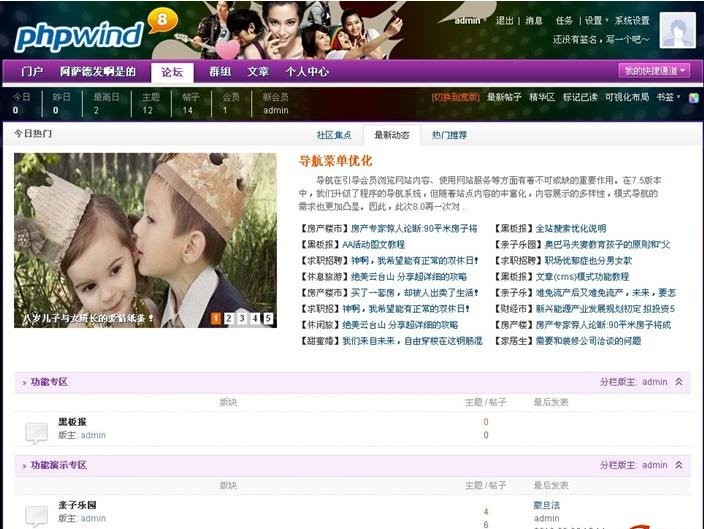704x529 pixels.
Task: Open post 全站搜索优化说明
Action: pos(571,229)
